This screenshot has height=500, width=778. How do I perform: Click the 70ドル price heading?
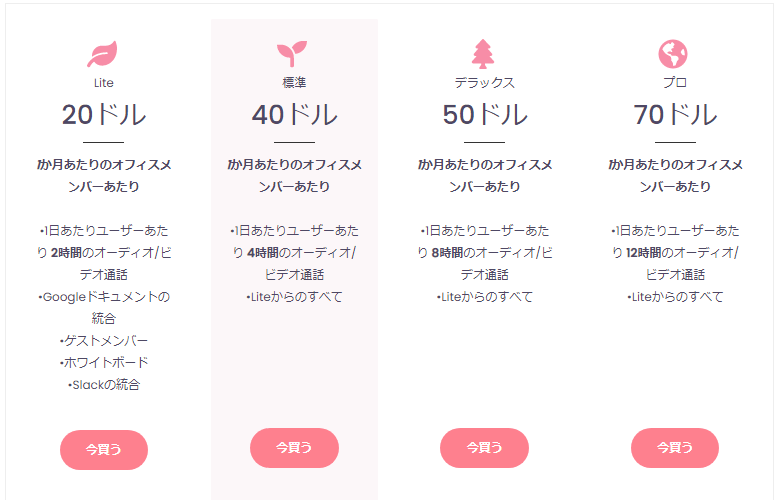675,115
